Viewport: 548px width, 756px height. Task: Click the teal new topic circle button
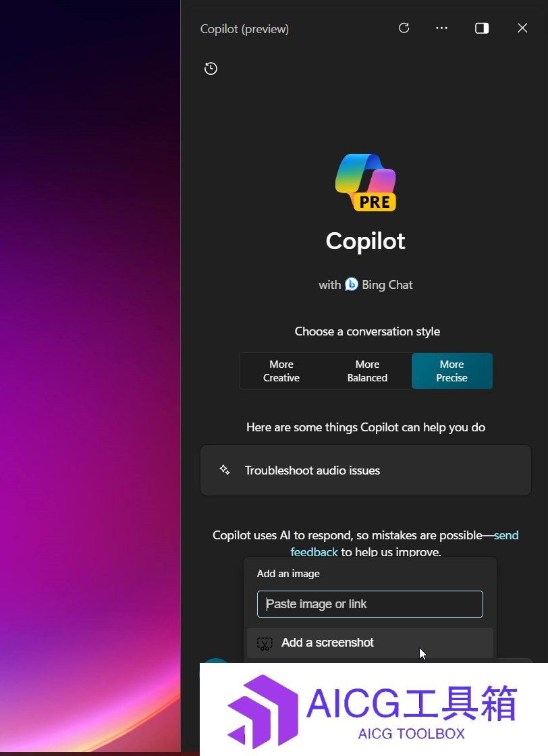[215, 661]
